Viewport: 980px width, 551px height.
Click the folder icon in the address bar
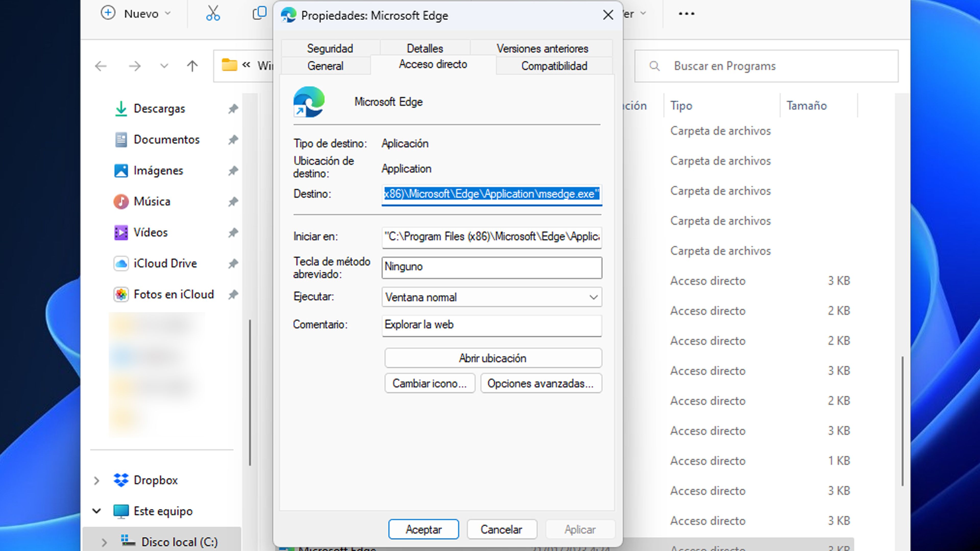pyautogui.click(x=229, y=65)
